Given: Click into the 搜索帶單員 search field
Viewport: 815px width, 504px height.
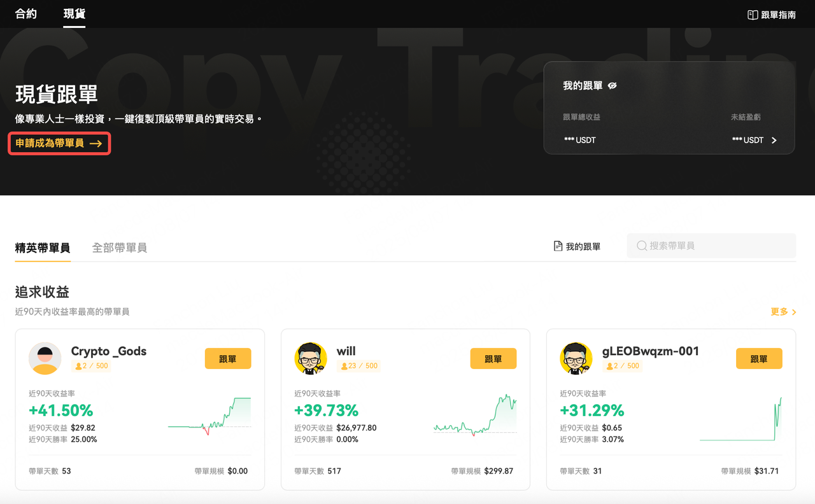Looking at the screenshot, I should click(x=711, y=246).
